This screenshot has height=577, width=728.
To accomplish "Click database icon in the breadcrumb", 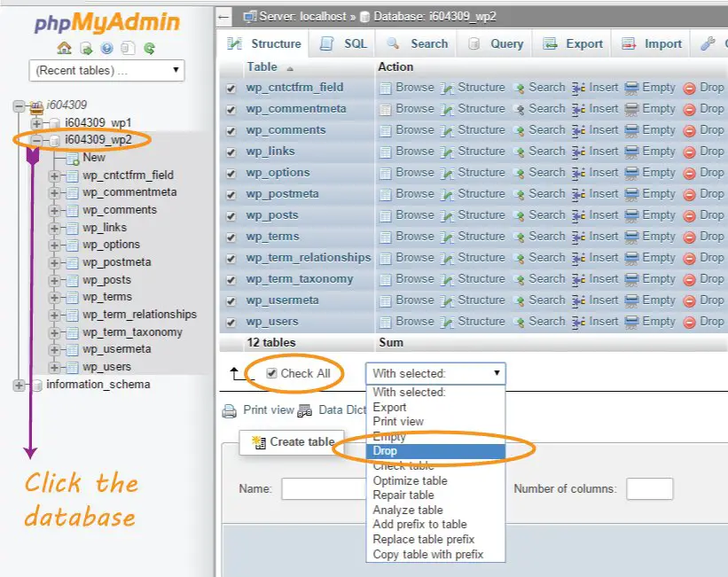I will click(365, 17).
